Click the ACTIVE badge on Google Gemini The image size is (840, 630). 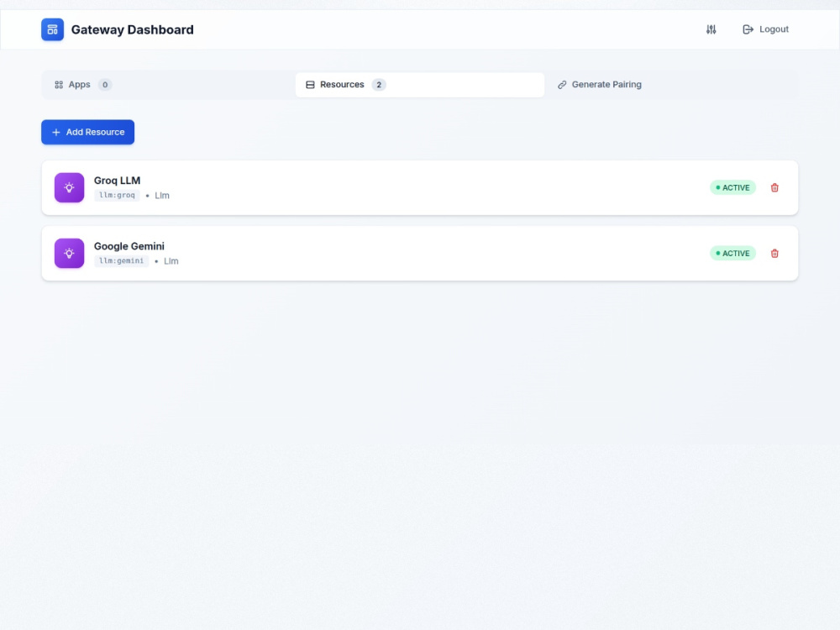(x=732, y=254)
